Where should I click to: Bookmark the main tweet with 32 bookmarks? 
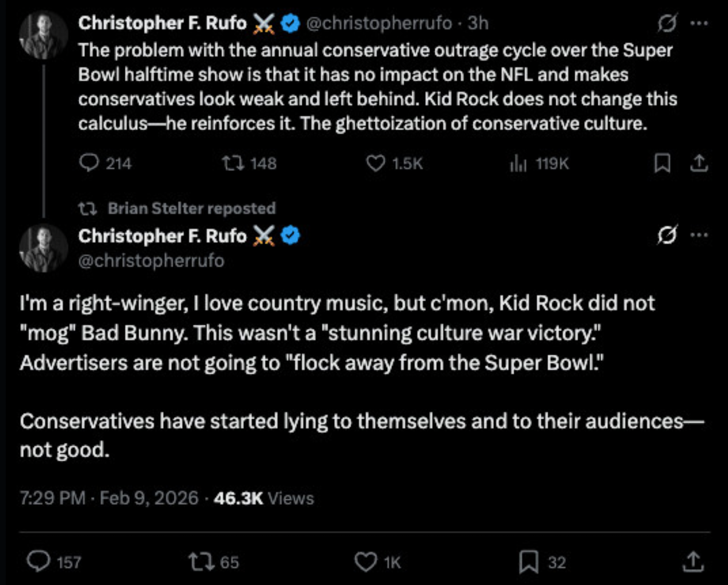(528, 562)
